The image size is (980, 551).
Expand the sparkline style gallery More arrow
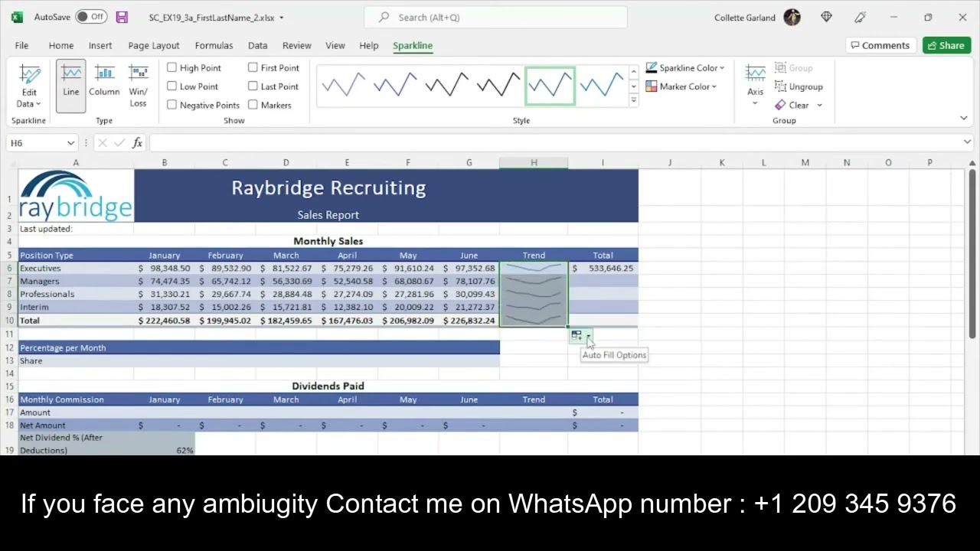633,100
